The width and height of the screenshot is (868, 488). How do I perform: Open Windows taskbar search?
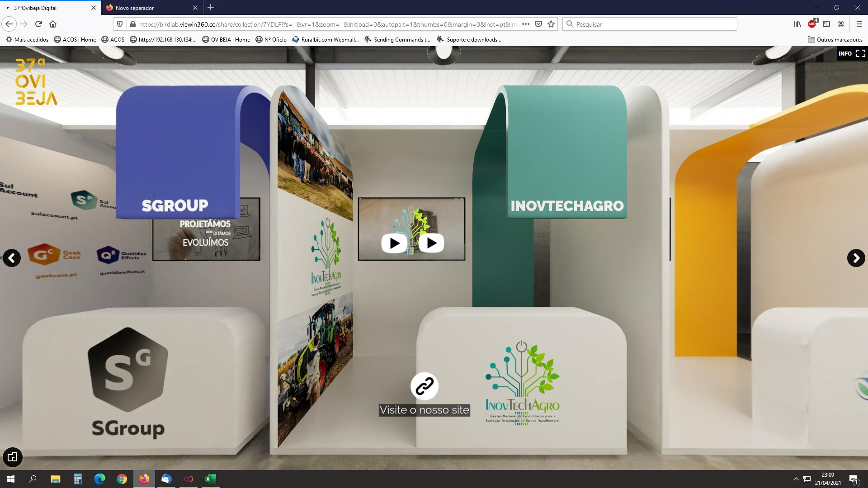(33, 479)
